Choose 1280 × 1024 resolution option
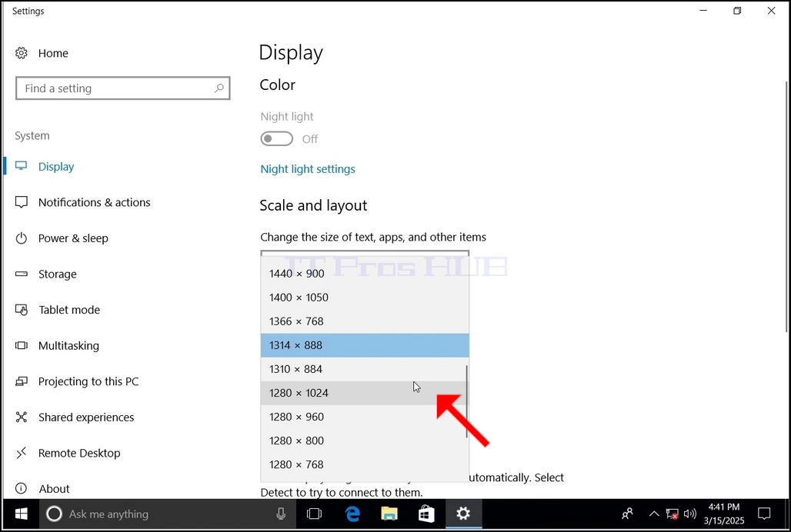Viewport: 791px width, 532px height. coord(365,393)
